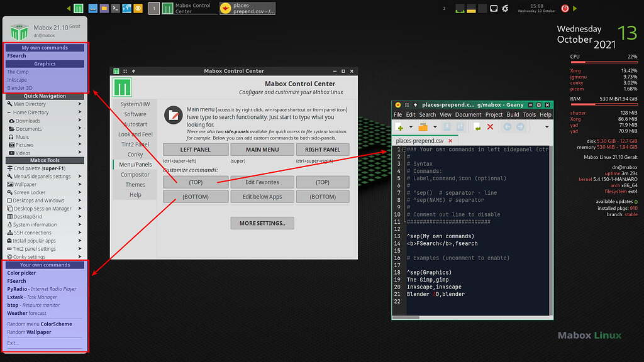The width and height of the screenshot is (644, 362).
Task: Open recent files dropdown beside the open icon
Action: click(434, 127)
